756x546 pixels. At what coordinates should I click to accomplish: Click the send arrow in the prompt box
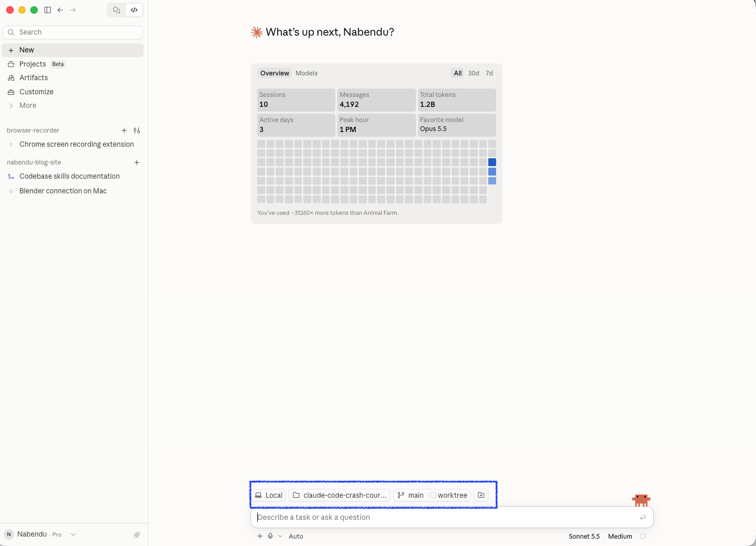point(643,518)
